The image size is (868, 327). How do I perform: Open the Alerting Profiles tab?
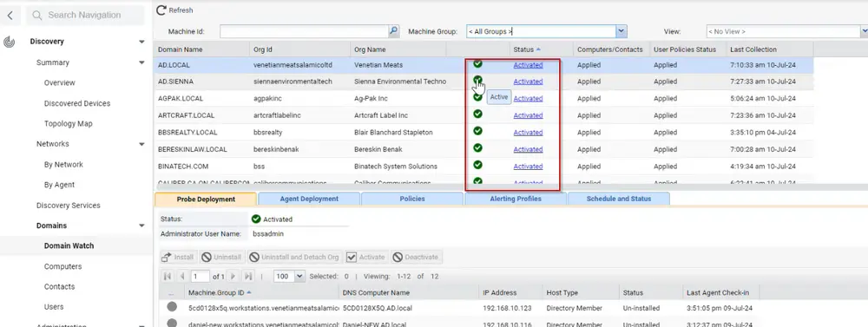tap(516, 199)
